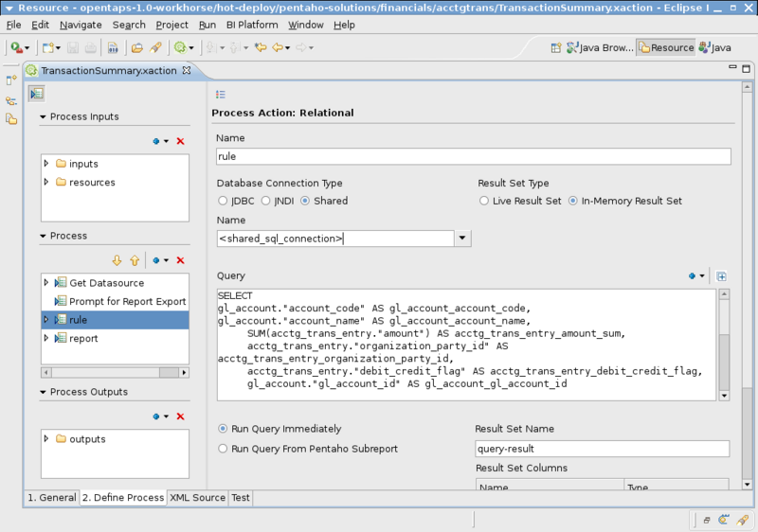Screen dimensions: 758x532
Task: Click the editor's main vertical scrollbar thumb
Action: [747, 432]
